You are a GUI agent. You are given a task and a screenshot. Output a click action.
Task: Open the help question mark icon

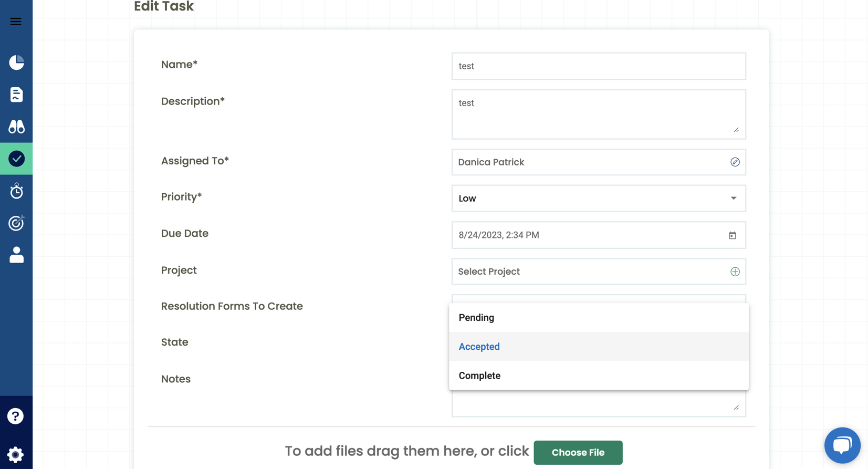click(x=15, y=416)
